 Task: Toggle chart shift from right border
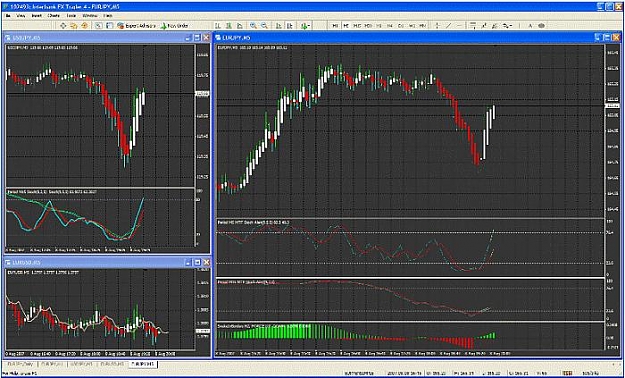coord(290,26)
